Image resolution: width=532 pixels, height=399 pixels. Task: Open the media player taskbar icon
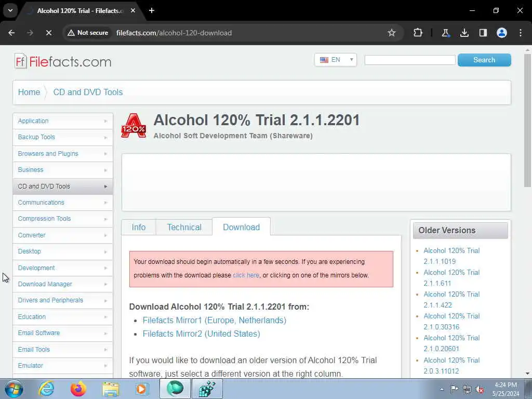coord(142,389)
